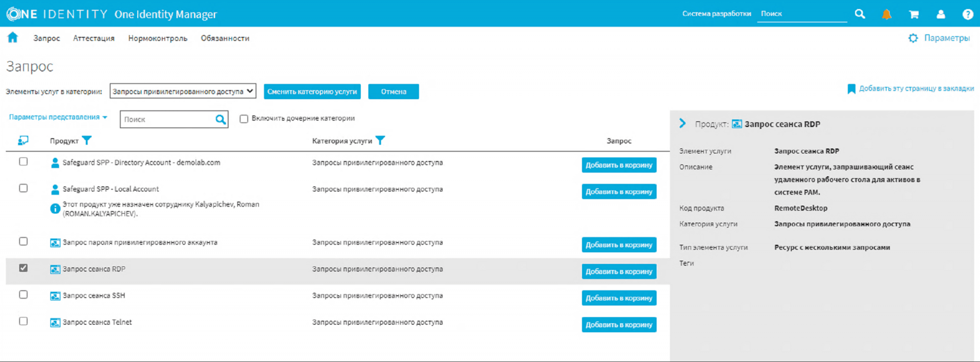
Task: Expand Параметры представления menu
Action: pyautogui.click(x=58, y=117)
